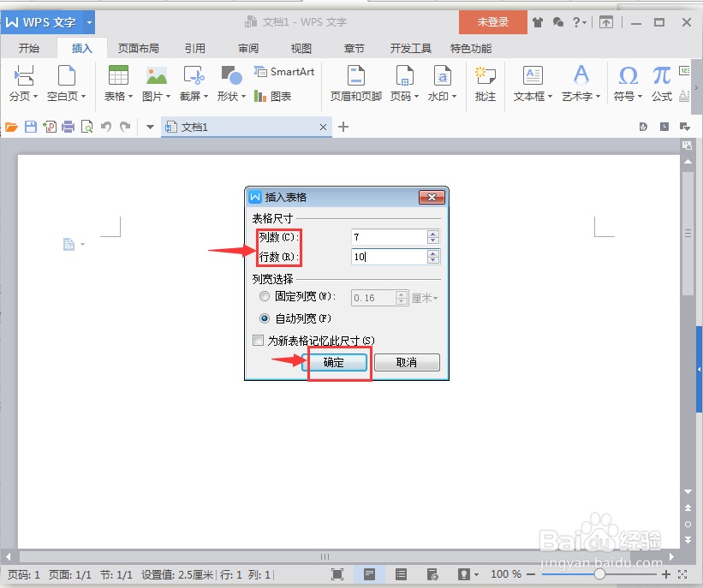This screenshot has height=588, width=703.
Task: Open the 符号 dropdown arrow
Action: point(640,97)
